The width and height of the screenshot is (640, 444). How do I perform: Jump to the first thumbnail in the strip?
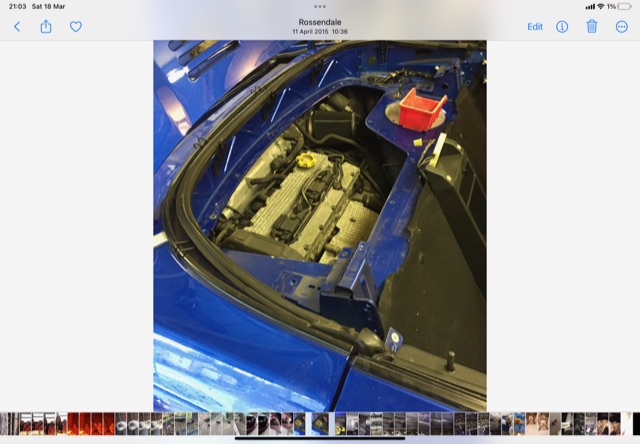coord(4,423)
